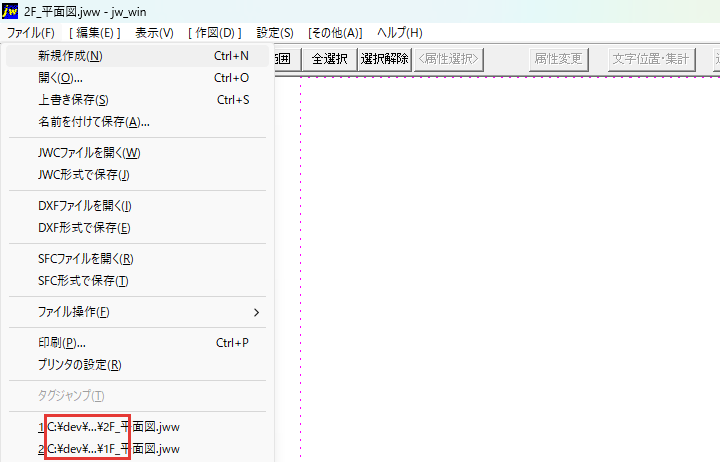Choose SFCファイルを開く(R)
720x462 pixels.
point(137,259)
